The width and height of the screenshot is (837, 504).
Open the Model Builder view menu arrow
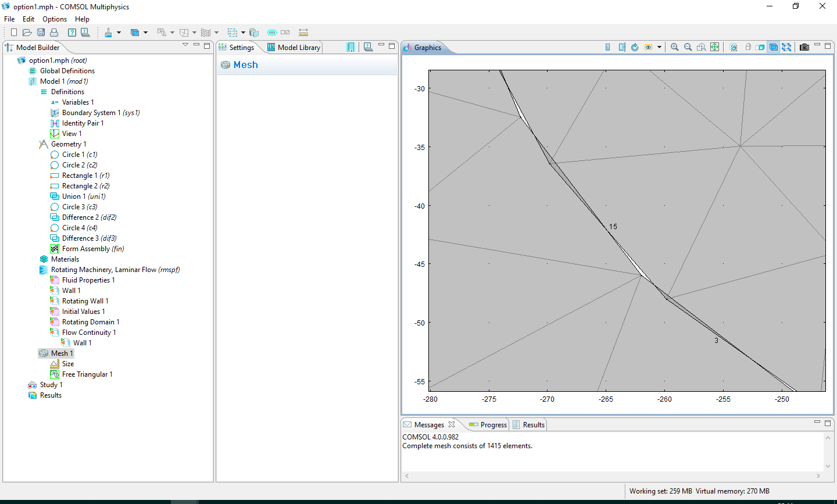coord(185,45)
